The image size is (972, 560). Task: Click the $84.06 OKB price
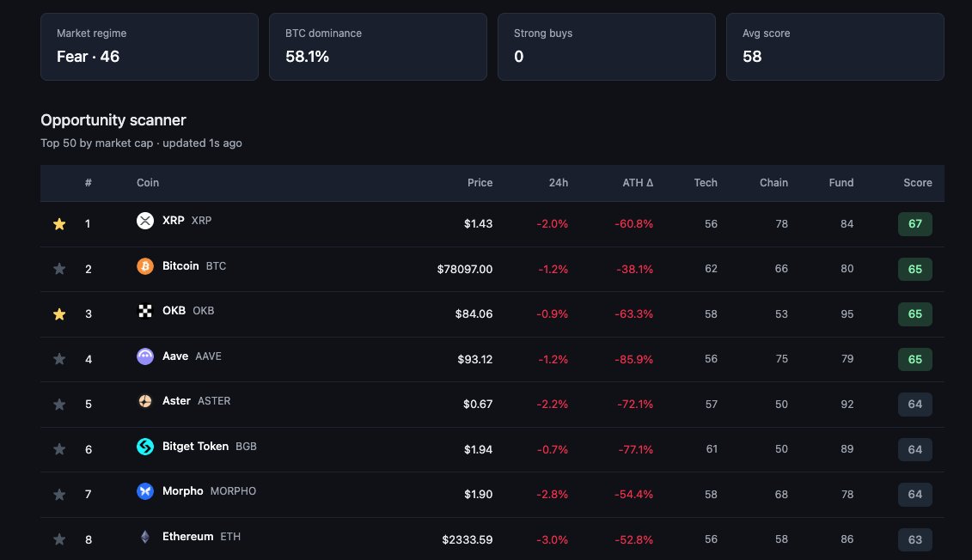point(474,314)
